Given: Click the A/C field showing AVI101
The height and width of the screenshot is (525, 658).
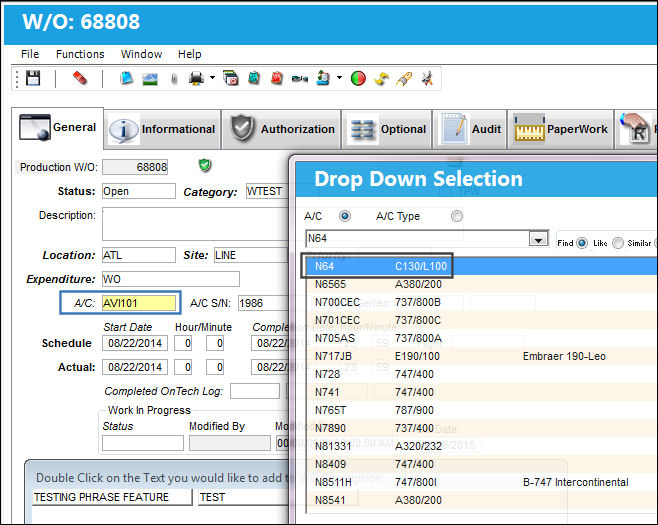Looking at the screenshot, I should pyautogui.click(x=139, y=303).
